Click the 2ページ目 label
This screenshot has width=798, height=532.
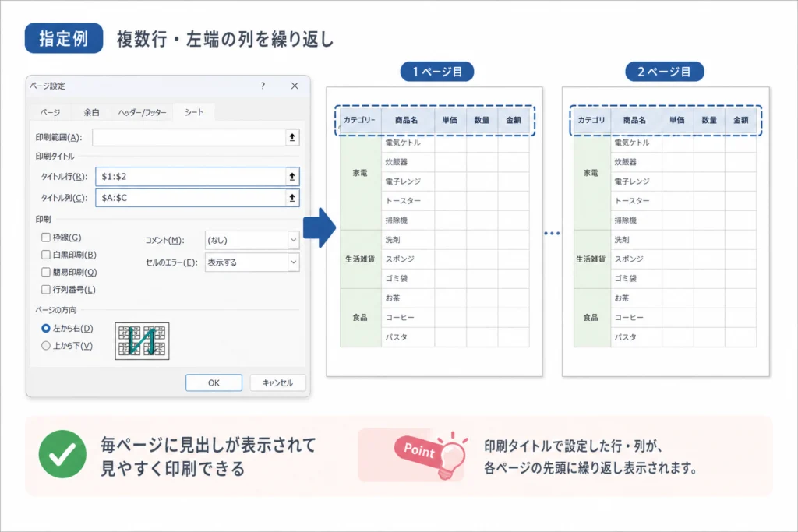665,72
